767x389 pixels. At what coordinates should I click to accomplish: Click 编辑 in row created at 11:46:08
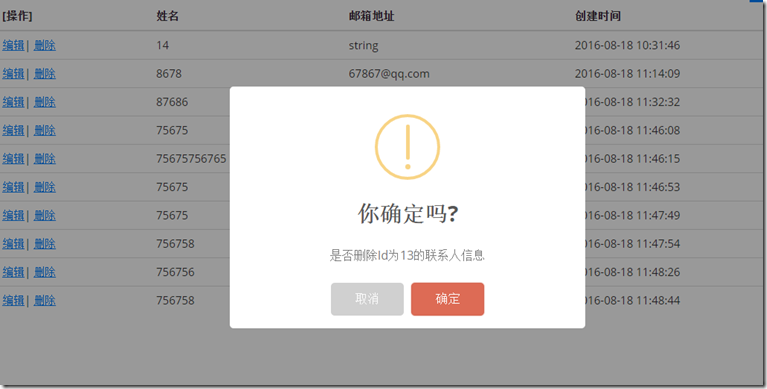click(x=13, y=131)
